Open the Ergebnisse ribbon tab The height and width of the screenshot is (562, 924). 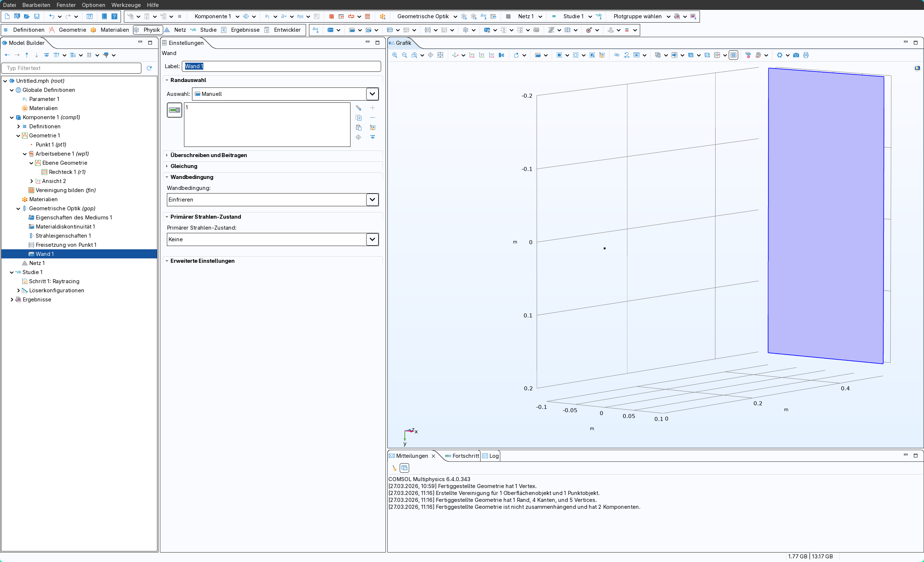pos(245,30)
